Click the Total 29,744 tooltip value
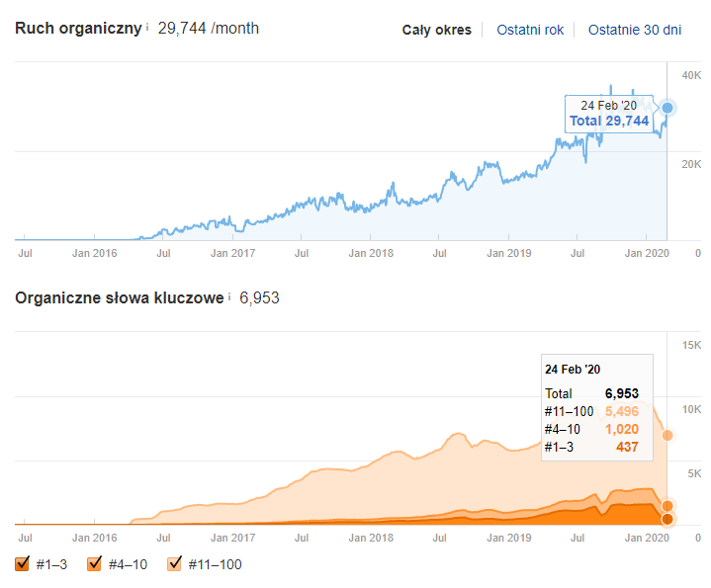This screenshot has width=711, height=588. point(609,121)
